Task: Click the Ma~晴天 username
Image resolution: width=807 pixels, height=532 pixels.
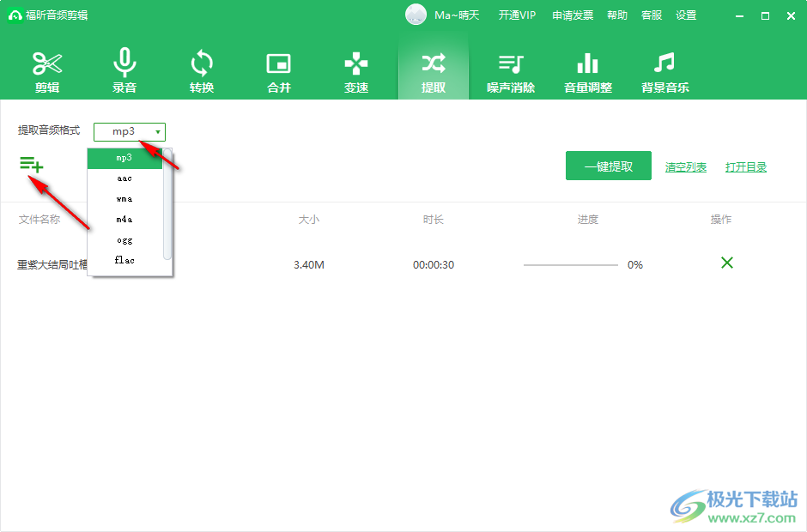Action: tap(457, 15)
